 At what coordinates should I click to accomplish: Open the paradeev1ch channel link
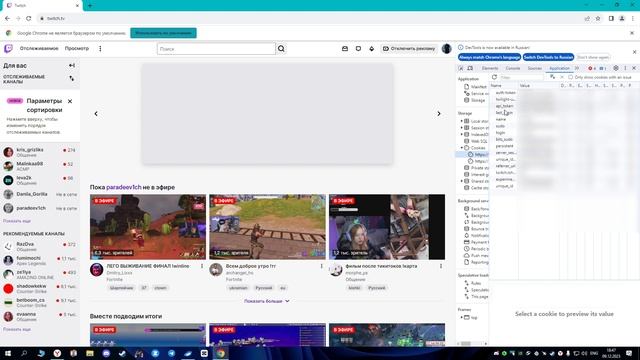pos(124,187)
